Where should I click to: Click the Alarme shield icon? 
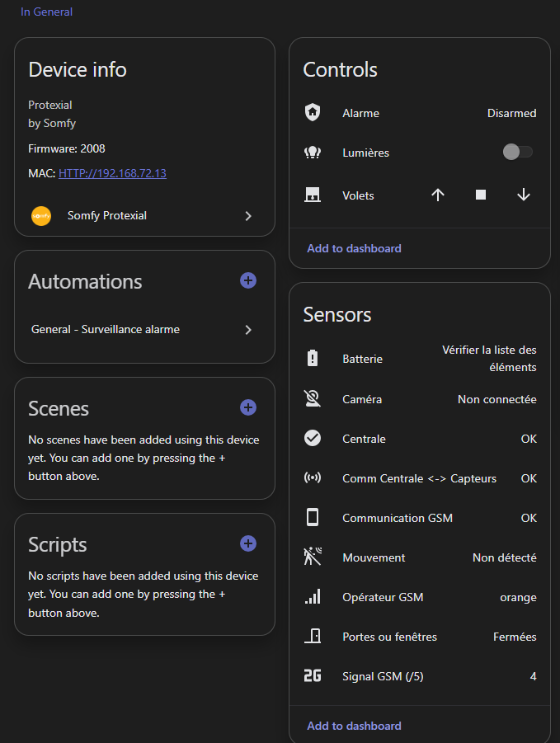[313, 113]
